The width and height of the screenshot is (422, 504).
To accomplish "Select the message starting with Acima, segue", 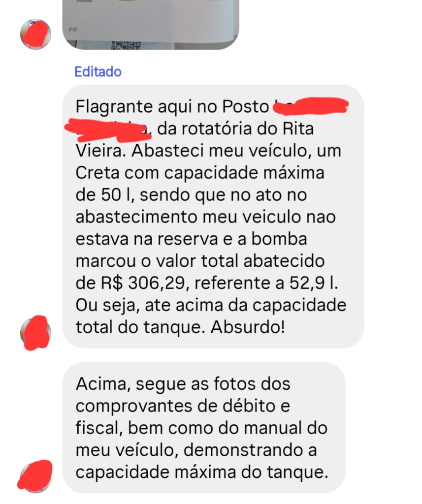I will pyautogui.click(x=203, y=427).
